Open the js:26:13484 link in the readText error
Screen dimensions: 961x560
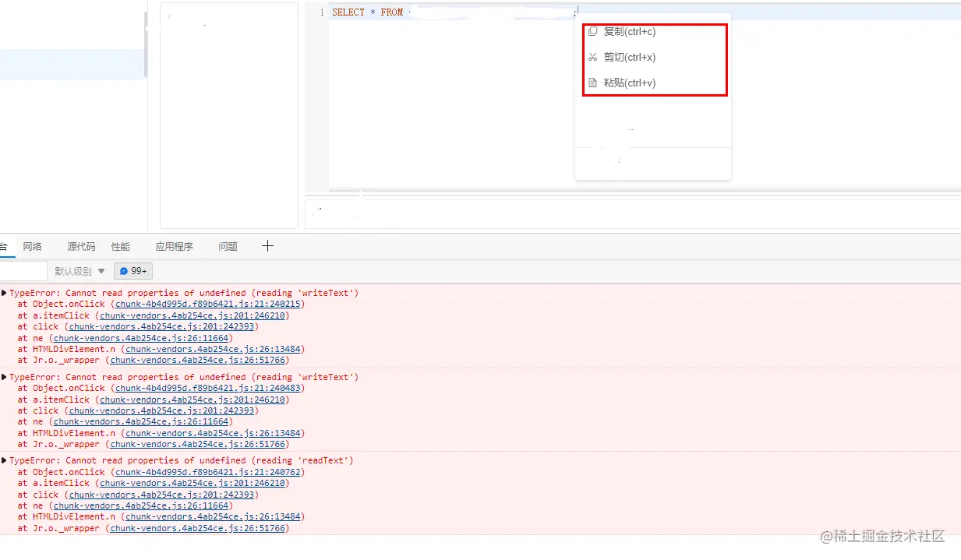(x=213, y=516)
